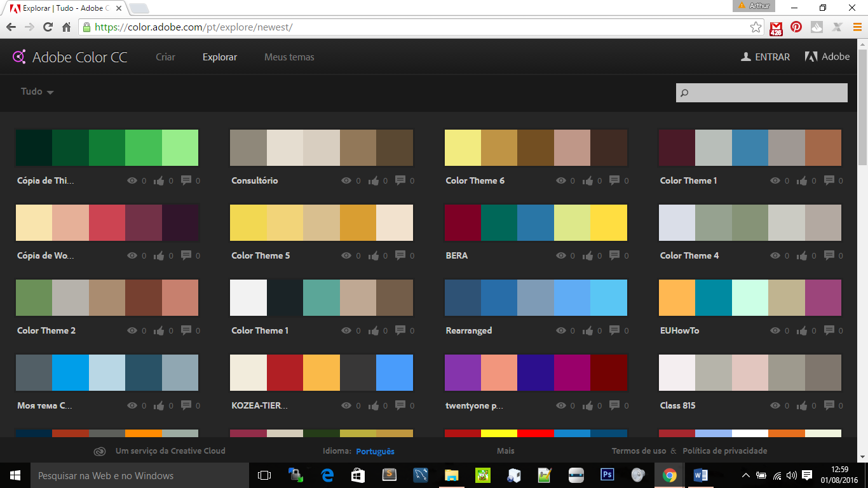Viewport: 868px width, 488px height.
Task: Click the comment icon on Color Theme 6
Action: 613,180
